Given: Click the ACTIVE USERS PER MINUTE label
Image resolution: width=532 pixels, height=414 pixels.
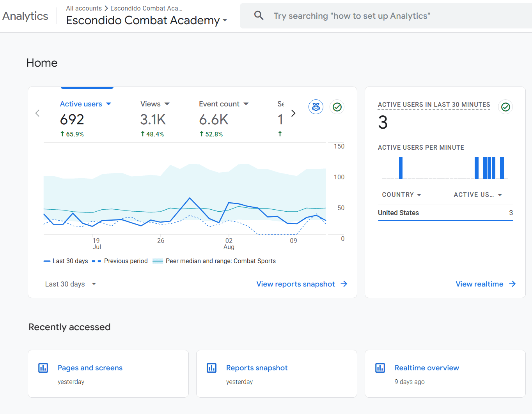Looking at the screenshot, I should point(421,147).
